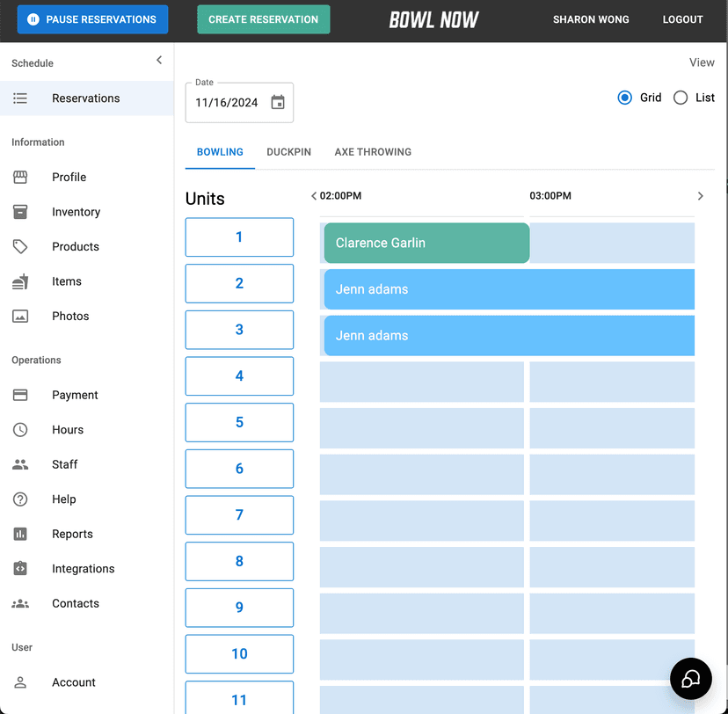
Task: Open the Clarence Garlin reservation block
Action: coord(426,243)
